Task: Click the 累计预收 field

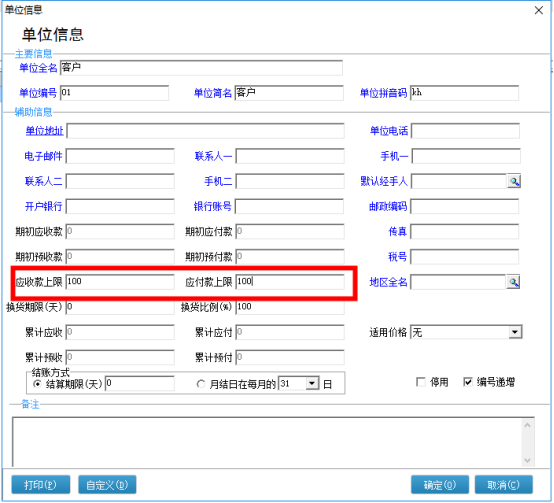Action: click(x=120, y=357)
